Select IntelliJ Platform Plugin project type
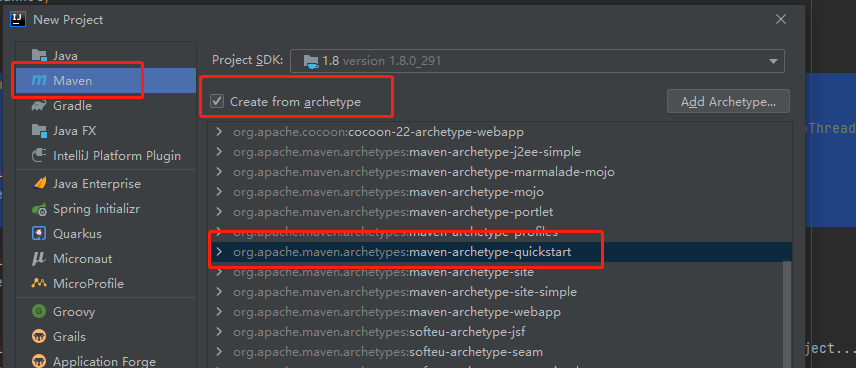The image size is (856, 368). 106,156
